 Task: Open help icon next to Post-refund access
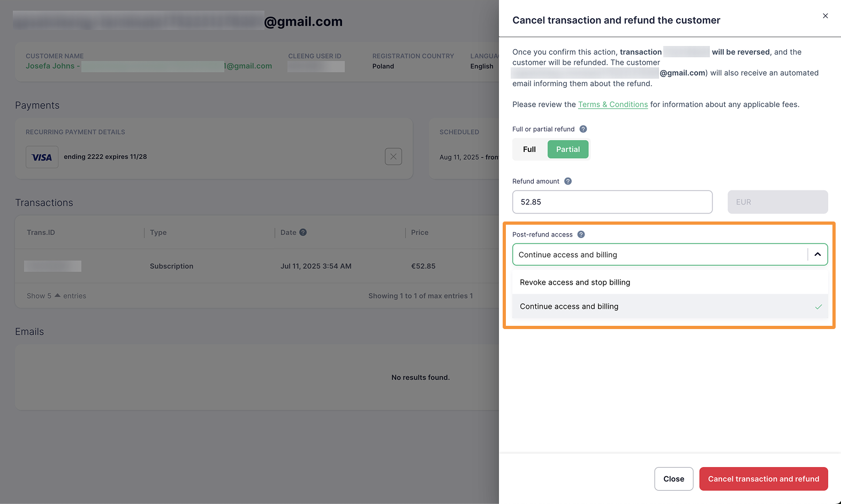click(x=581, y=234)
